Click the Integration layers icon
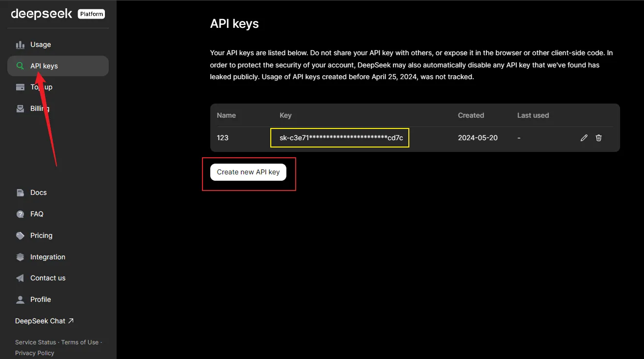Screen dimensions: 644x359 point(20,257)
